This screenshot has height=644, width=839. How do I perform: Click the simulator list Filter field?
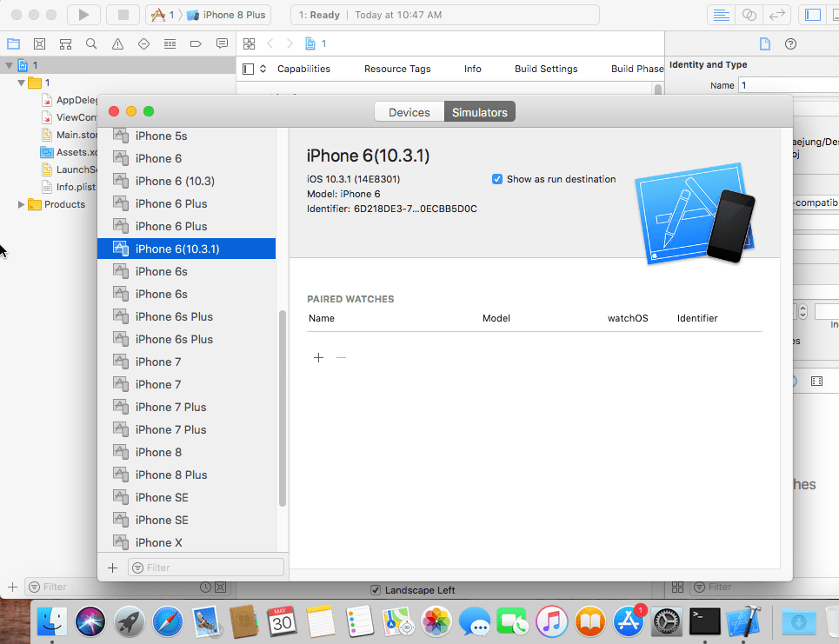point(206,568)
